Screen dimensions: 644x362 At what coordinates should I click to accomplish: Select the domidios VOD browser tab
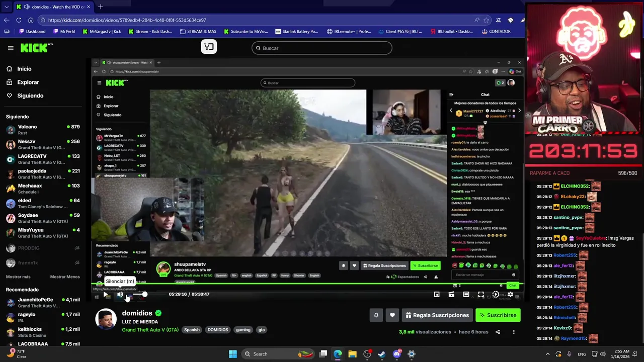point(53,7)
